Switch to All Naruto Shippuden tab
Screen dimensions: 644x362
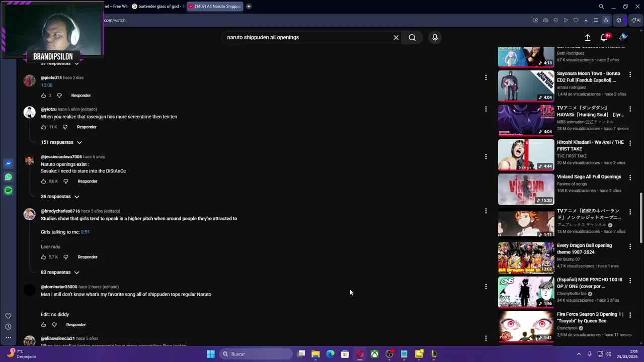[215, 7]
